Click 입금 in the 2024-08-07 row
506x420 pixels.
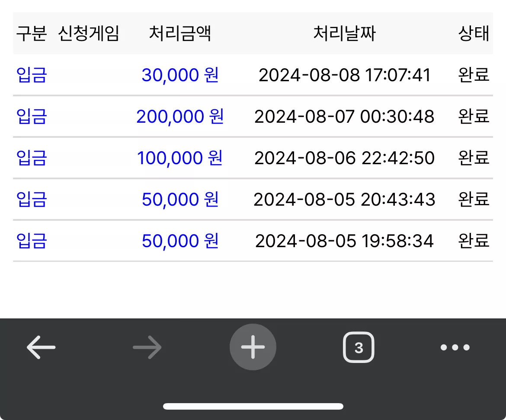point(32,116)
